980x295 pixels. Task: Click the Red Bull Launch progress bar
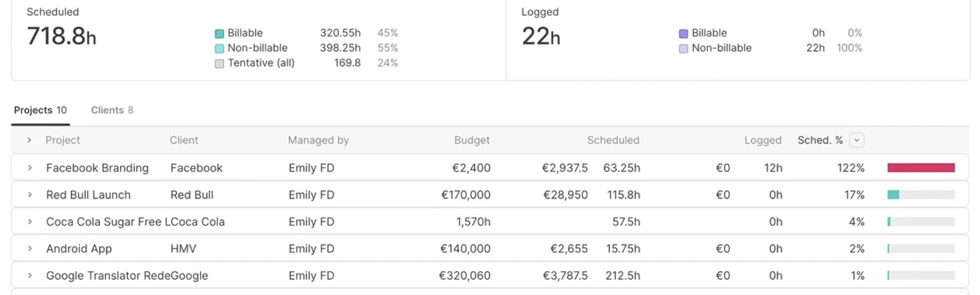tap(921, 194)
